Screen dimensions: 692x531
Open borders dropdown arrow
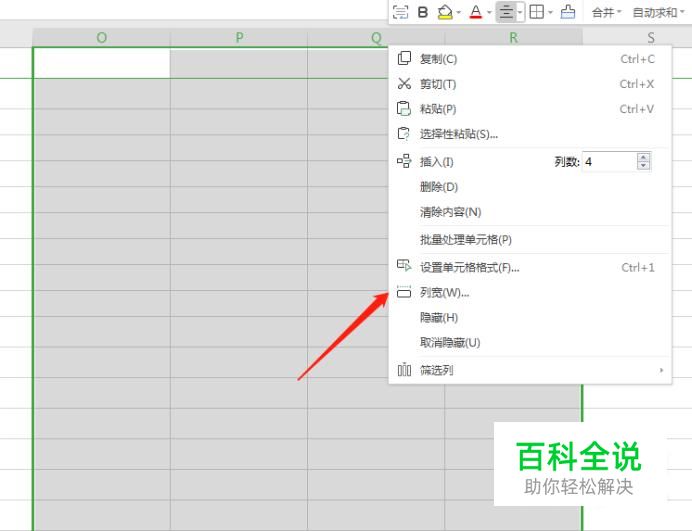pyautogui.click(x=550, y=12)
